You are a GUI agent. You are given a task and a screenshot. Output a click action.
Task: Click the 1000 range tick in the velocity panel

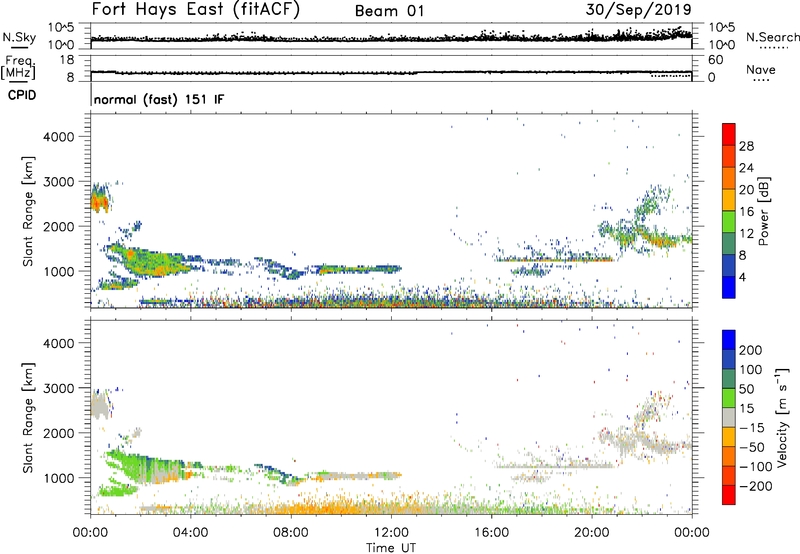[x=58, y=478]
